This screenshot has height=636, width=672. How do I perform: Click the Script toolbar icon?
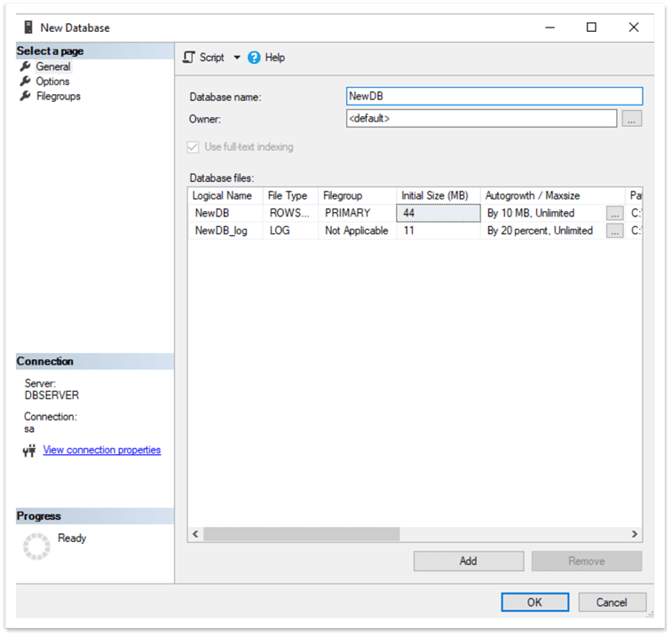pos(188,58)
